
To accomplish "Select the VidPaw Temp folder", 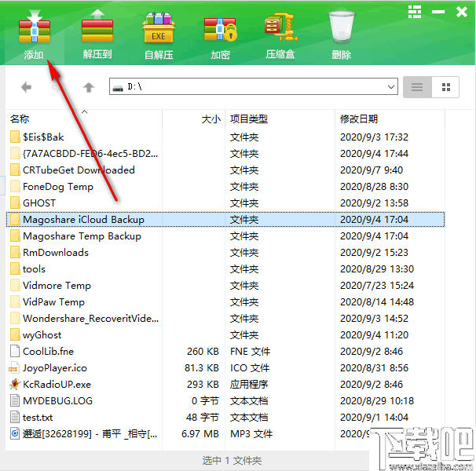I will 53,302.
